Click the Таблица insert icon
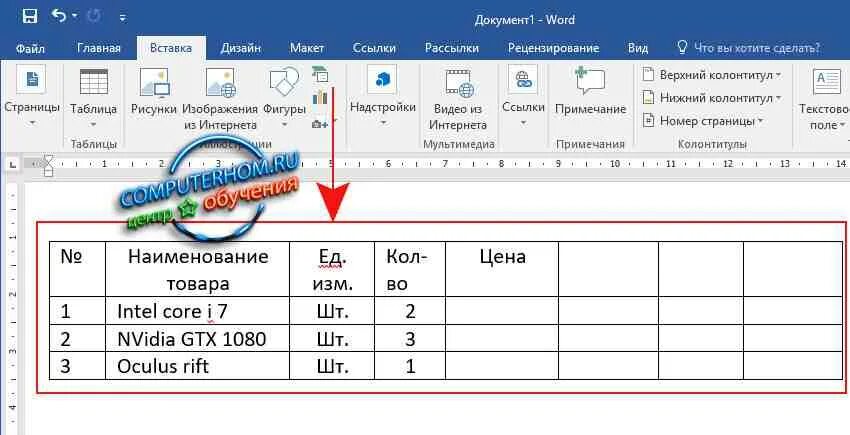 (94, 81)
